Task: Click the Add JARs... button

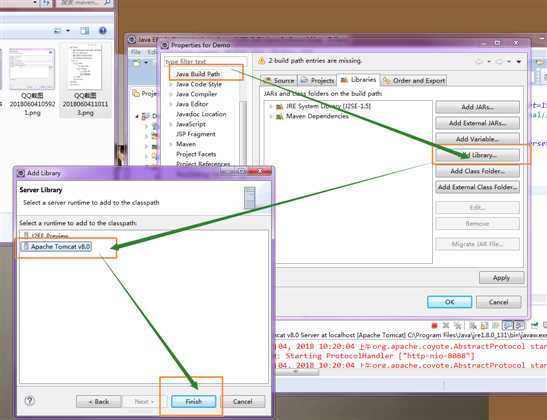Action: click(x=477, y=107)
